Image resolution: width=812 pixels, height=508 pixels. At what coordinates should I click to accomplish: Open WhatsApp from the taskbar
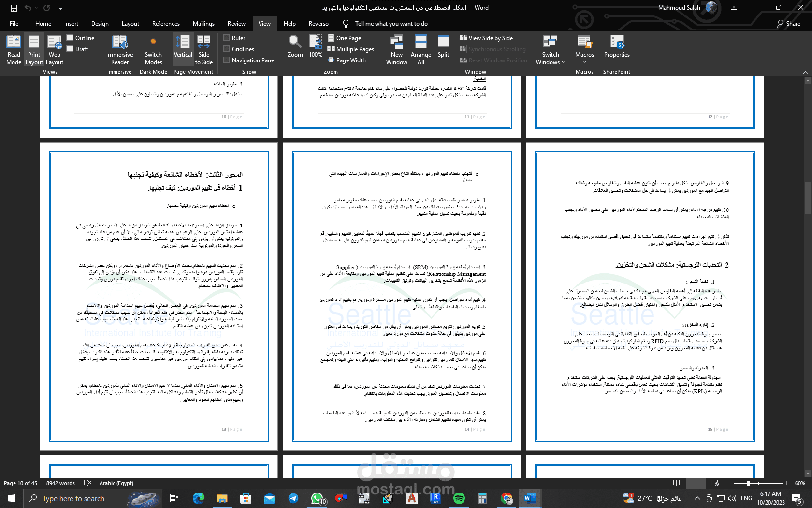point(317,498)
